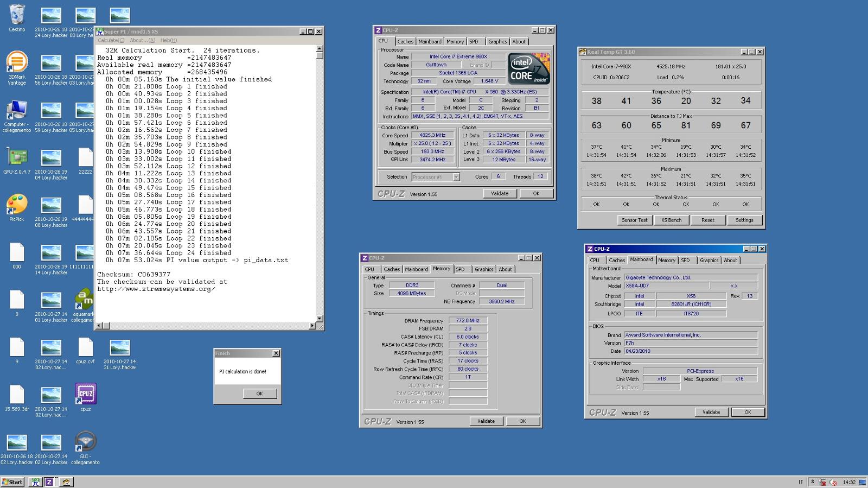The height and width of the screenshot is (488, 868).
Task: Click the Real Temp GT title bar icon
Action: [583, 52]
